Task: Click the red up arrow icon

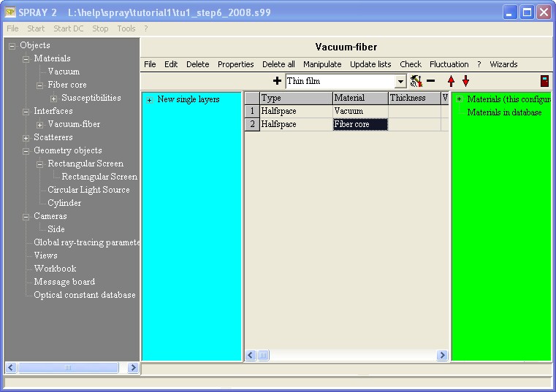Action: [x=451, y=81]
